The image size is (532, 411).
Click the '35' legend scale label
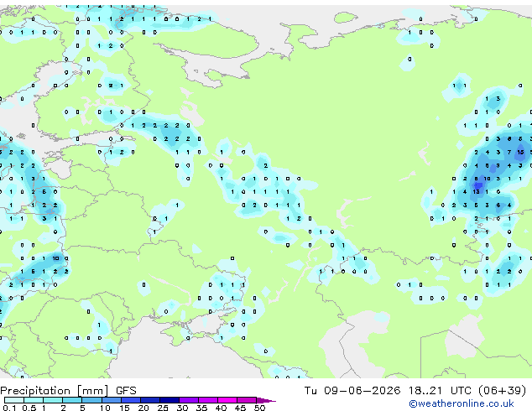coord(201,408)
